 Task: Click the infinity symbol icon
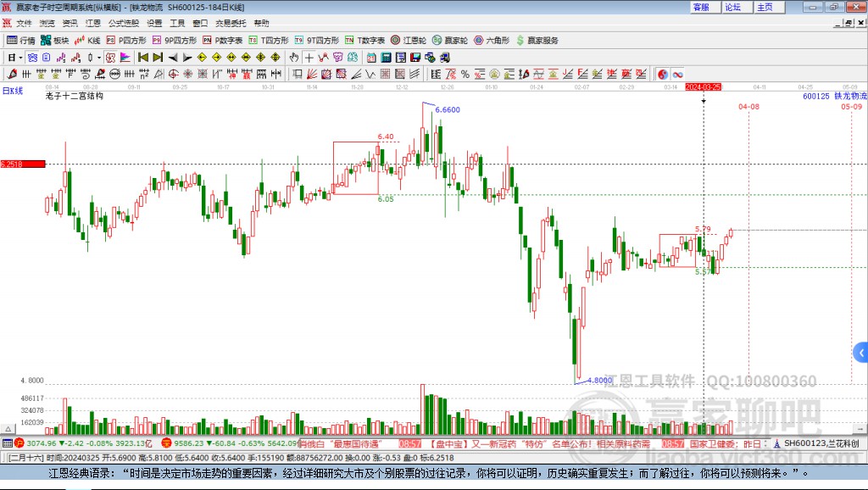click(677, 75)
